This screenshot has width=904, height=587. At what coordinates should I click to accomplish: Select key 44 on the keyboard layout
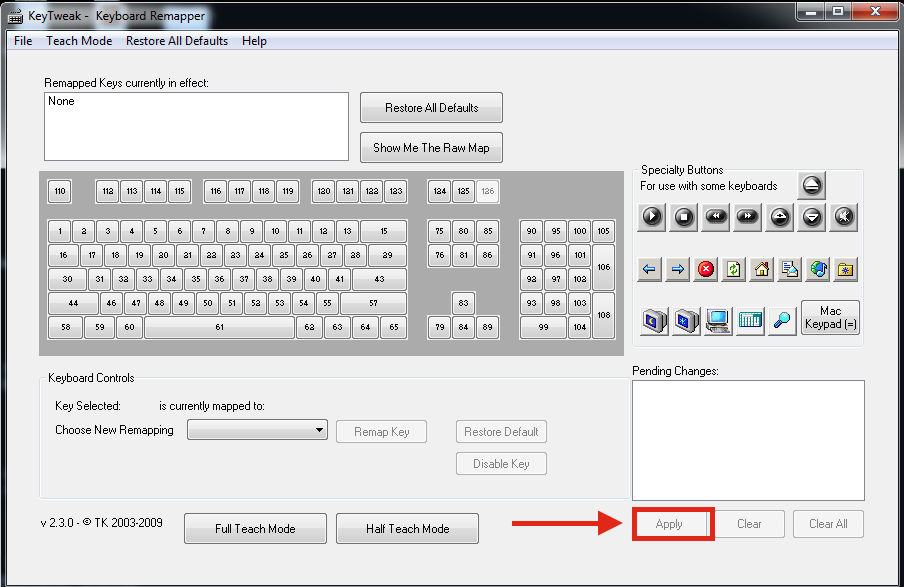click(73, 303)
